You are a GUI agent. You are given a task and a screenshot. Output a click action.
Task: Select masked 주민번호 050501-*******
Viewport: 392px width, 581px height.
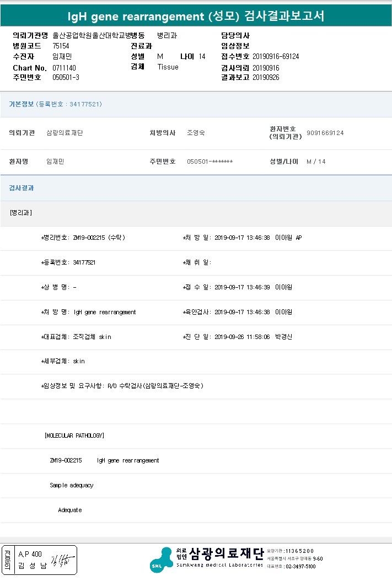pos(210,162)
